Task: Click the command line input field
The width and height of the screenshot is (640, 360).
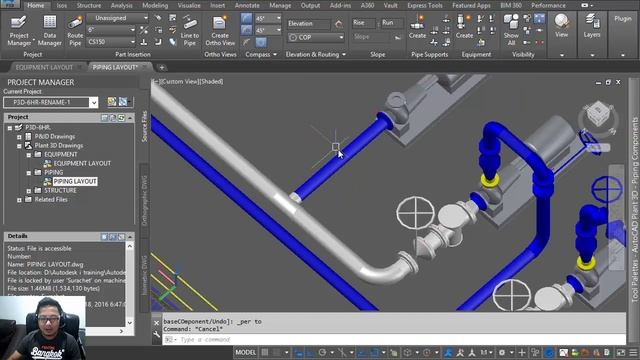Action: point(394,340)
